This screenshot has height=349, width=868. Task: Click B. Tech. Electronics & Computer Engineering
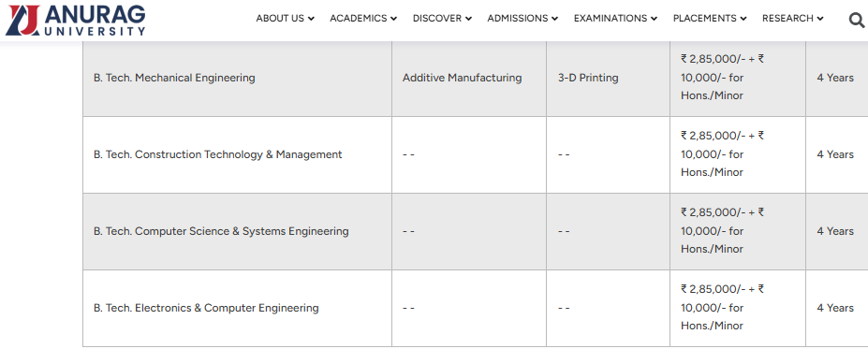pyautogui.click(x=206, y=308)
